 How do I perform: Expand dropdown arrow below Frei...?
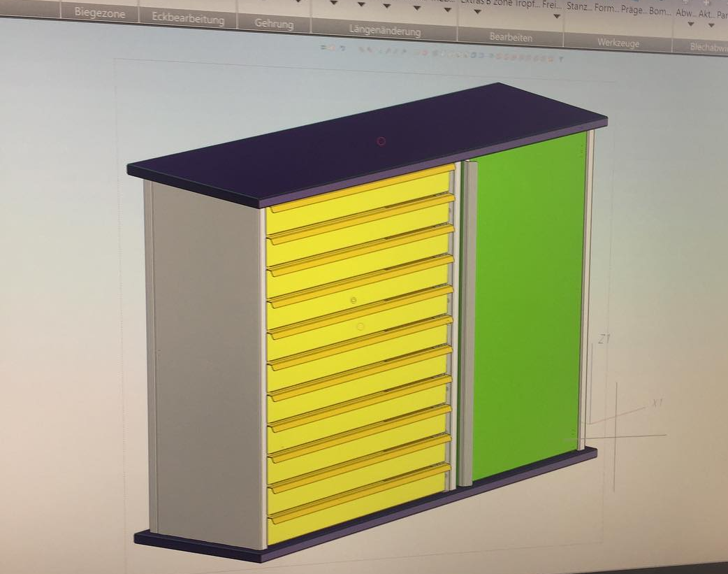pyautogui.click(x=557, y=16)
